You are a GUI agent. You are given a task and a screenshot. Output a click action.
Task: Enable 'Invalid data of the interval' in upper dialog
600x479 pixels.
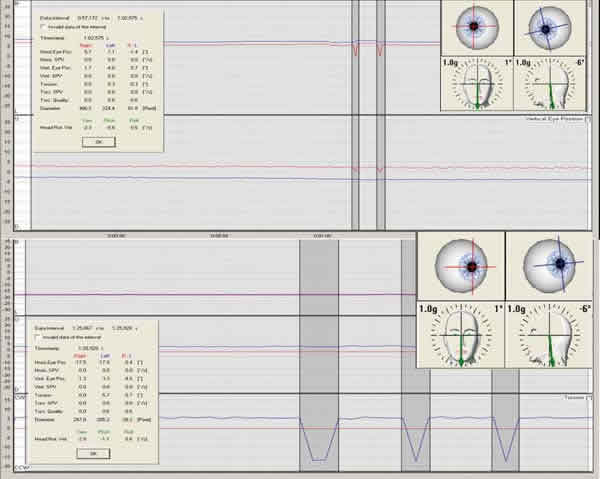coord(41,26)
